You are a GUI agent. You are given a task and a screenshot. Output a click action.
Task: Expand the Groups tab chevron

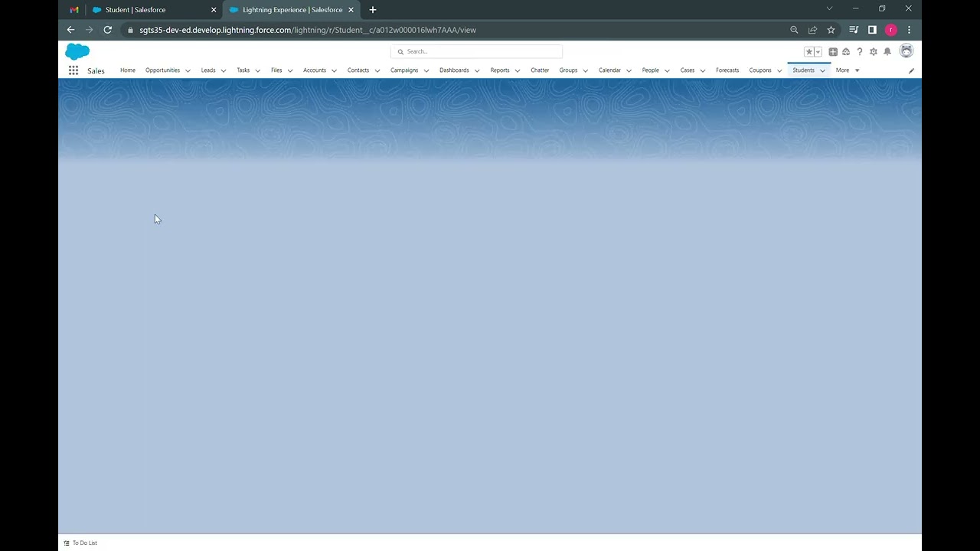[x=586, y=70]
